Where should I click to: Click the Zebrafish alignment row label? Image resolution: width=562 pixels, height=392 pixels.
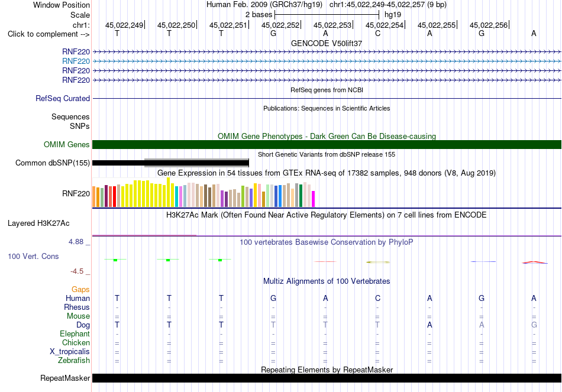point(74,361)
